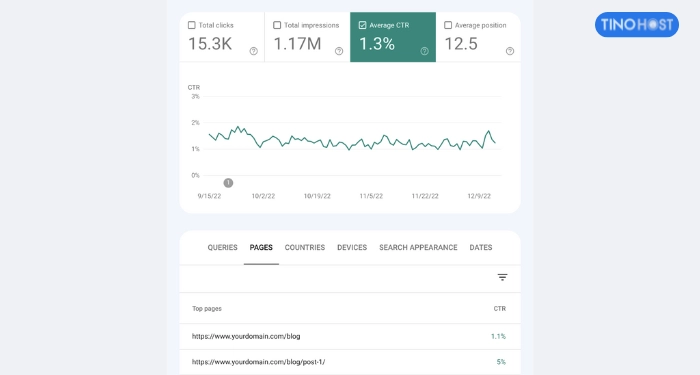Screen dimensions: 700x375
Task: Switch to the Queries tab
Action: point(222,247)
